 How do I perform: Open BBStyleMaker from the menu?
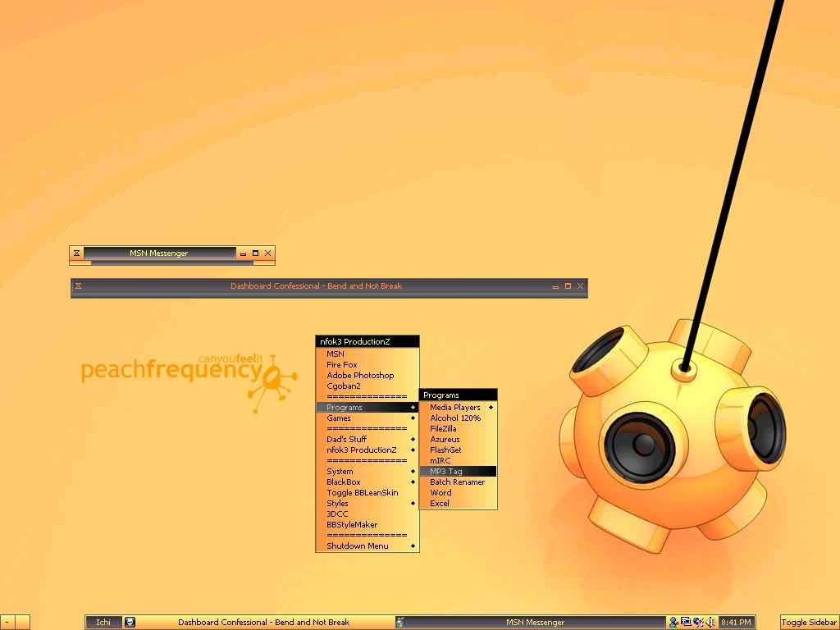(367, 525)
